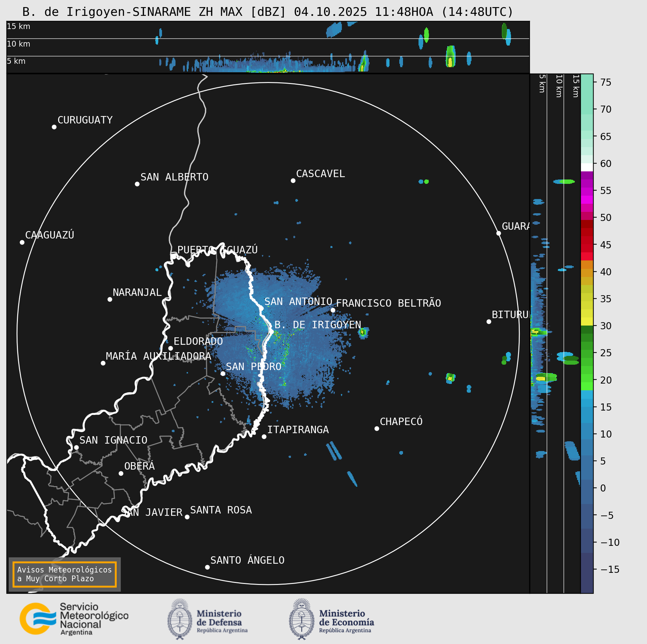Click the 5 km label in top panel
647x644 pixels.
tap(16, 61)
